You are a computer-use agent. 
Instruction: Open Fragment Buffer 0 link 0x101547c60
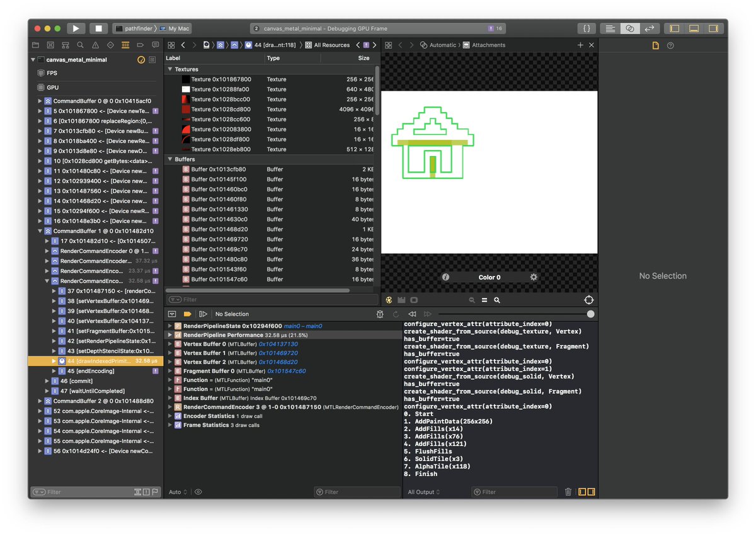pos(286,372)
